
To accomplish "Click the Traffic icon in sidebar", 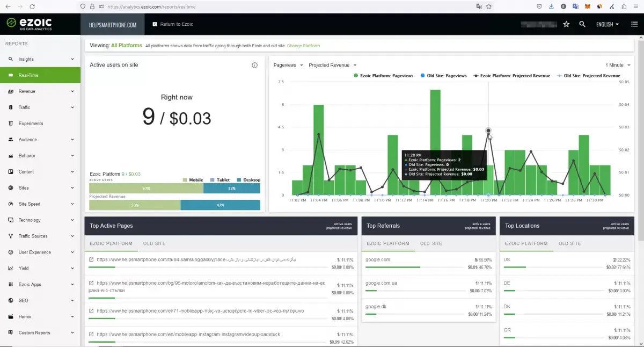I will click(x=11, y=107).
